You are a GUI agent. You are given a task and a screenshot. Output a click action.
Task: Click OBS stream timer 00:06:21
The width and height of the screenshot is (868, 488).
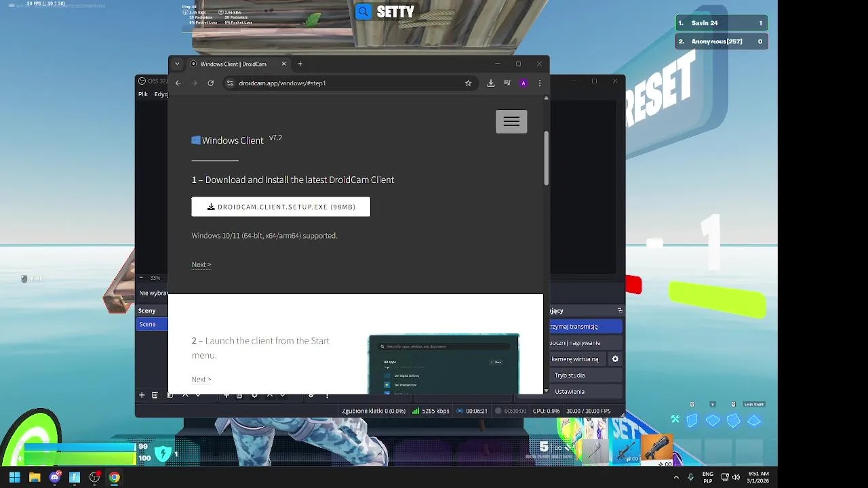click(x=472, y=411)
